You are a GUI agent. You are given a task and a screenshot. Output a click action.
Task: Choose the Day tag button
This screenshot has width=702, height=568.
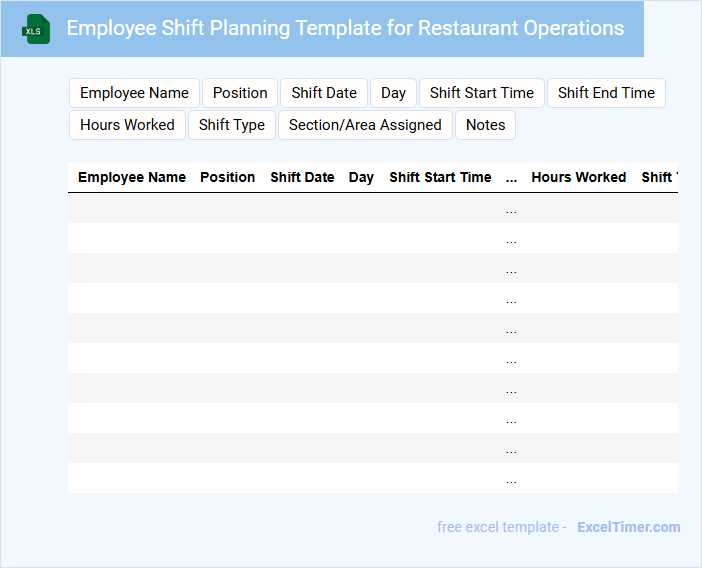point(393,93)
